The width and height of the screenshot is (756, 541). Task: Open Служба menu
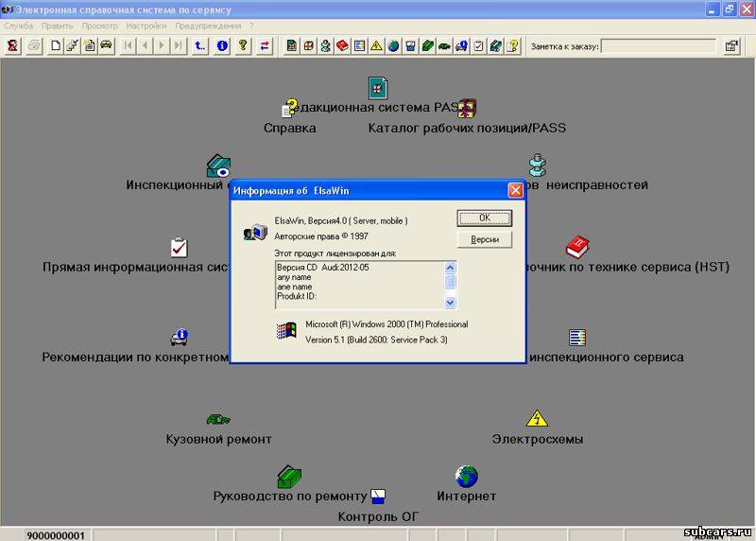[19, 26]
